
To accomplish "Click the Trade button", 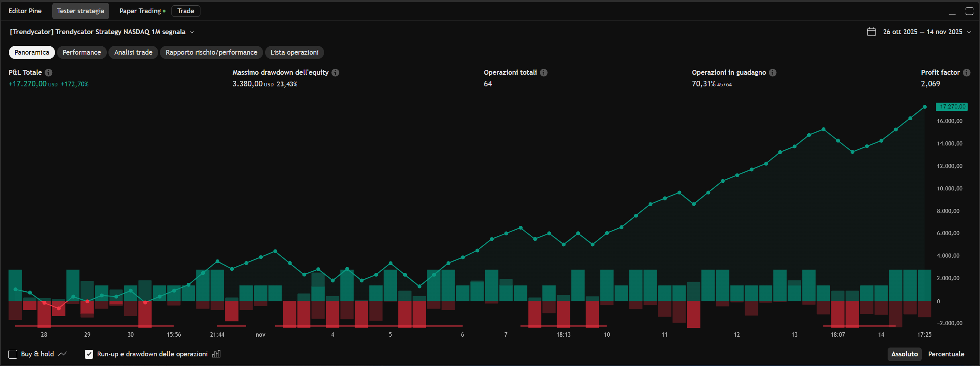I will [x=186, y=11].
